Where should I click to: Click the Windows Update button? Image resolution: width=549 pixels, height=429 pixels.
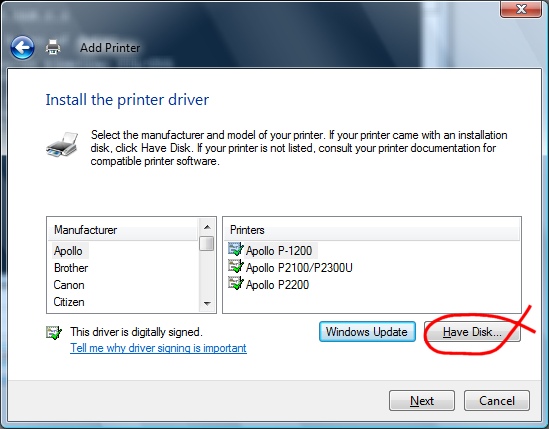coord(367,332)
